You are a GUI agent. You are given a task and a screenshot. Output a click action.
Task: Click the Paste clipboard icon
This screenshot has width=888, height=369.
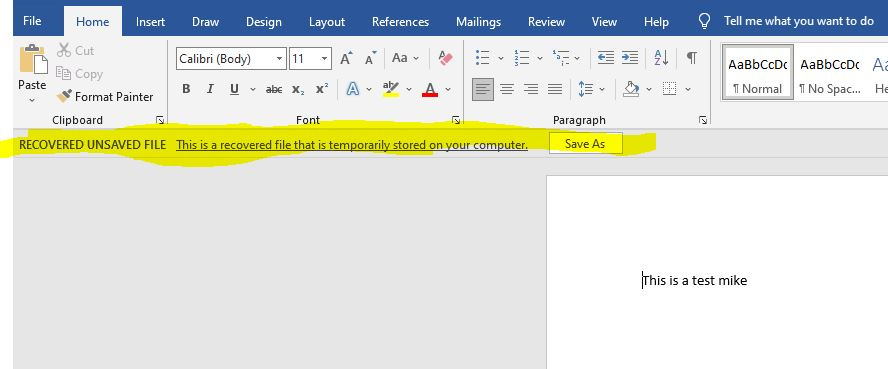pos(33,59)
